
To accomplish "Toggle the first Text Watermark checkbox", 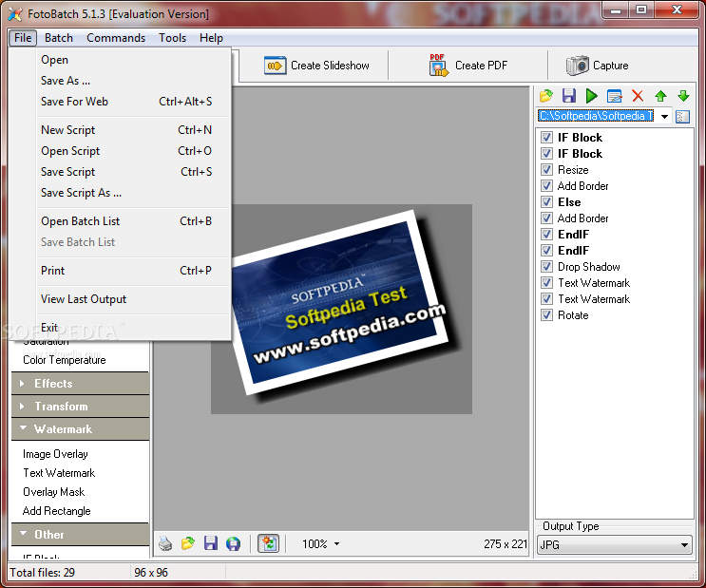I will tap(546, 283).
